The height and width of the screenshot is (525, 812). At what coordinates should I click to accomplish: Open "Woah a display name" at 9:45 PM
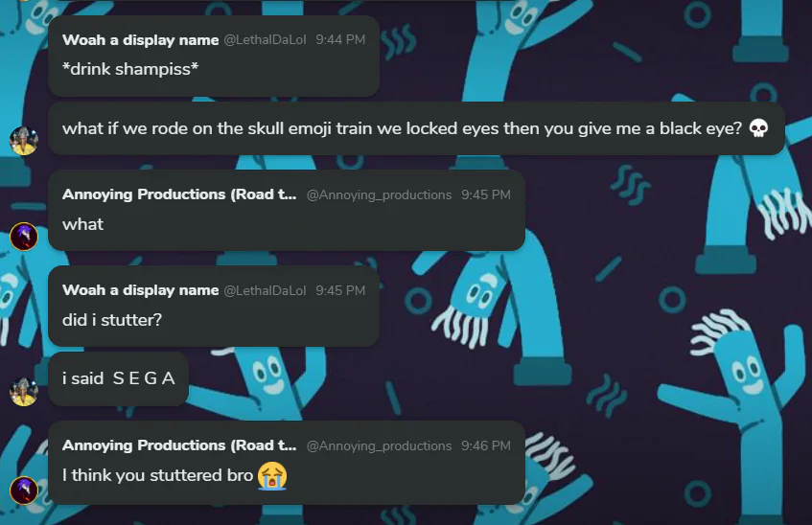tap(140, 290)
